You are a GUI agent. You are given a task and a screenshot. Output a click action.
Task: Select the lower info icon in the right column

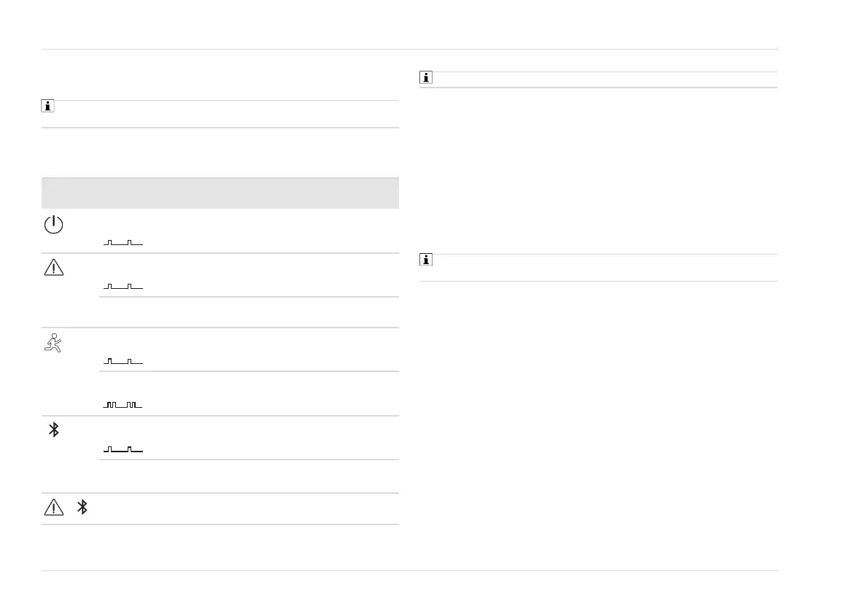(x=426, y=260)
